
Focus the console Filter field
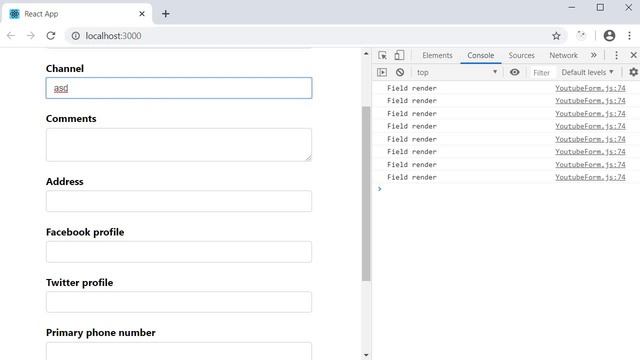point(541,73)
